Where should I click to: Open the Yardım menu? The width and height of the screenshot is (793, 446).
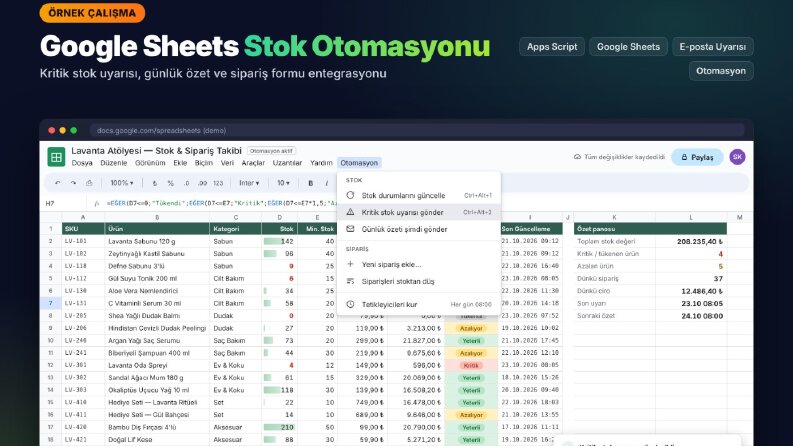point(321,163)
